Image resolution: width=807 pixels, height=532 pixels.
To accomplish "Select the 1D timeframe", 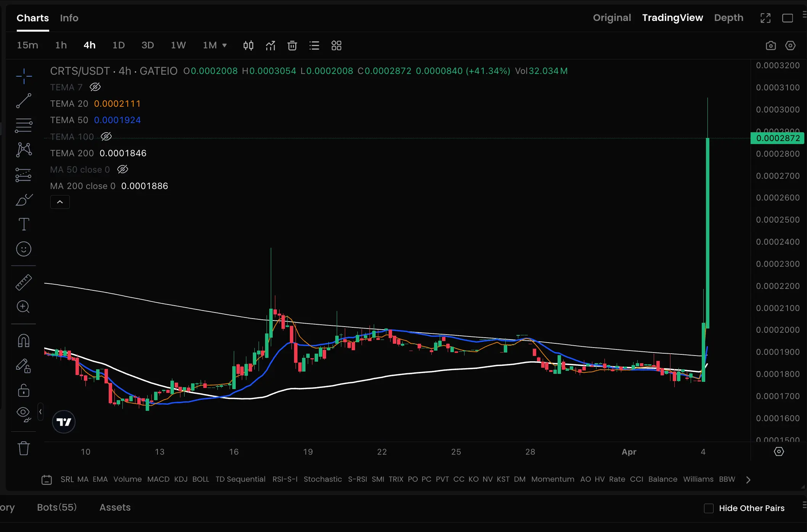I will point(119,45).
